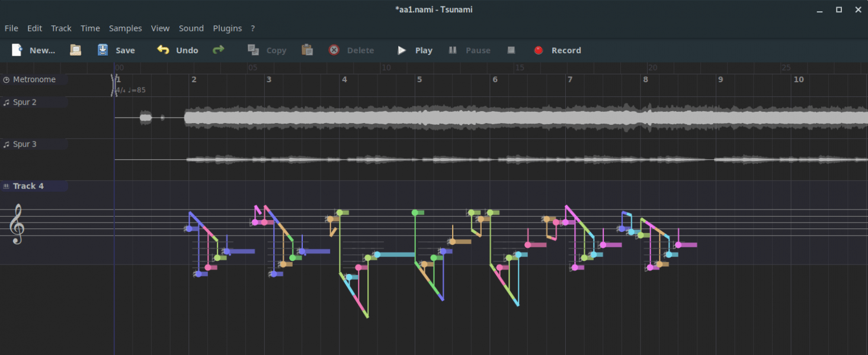The image size is (868, 355).
Task: Jump to bar 8 marker
Action: point(645,79)
